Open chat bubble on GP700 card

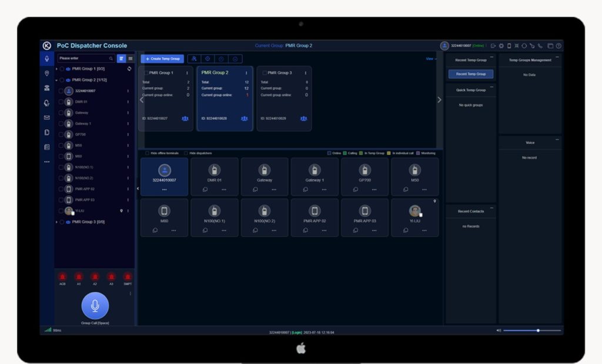tap(356, 190)
